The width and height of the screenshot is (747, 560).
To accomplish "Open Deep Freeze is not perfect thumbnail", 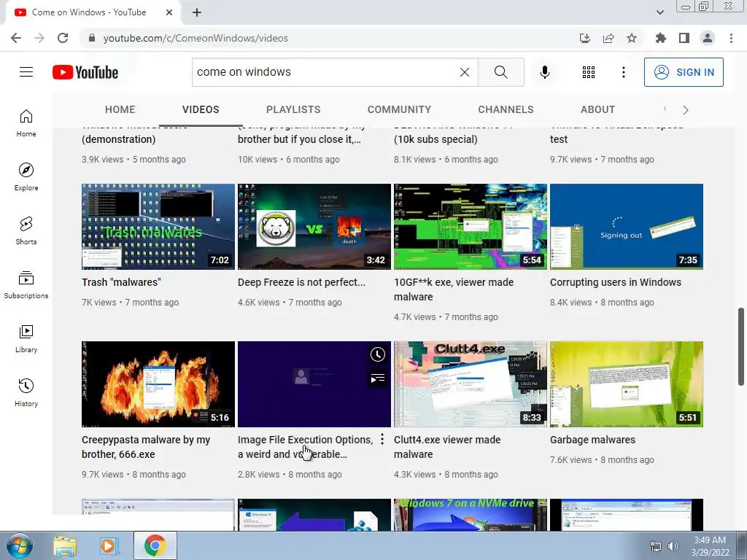I will pyautogui.click(x=314, y=227).
